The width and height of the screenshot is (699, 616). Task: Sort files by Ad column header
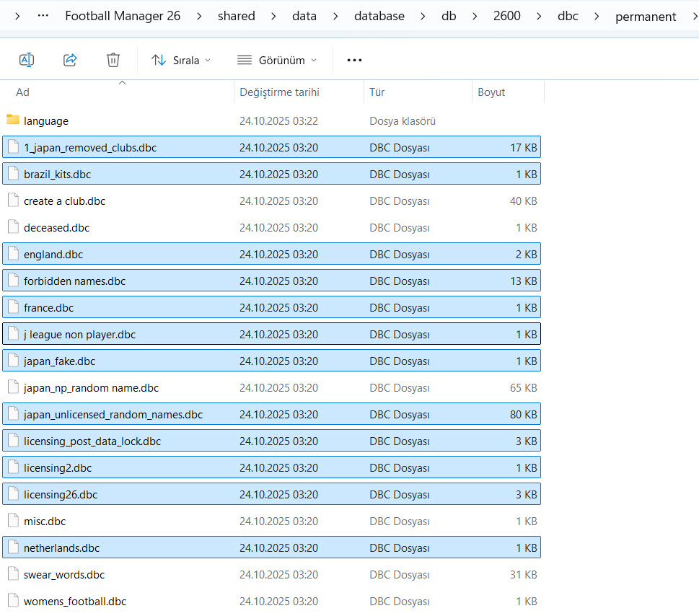[x=23, y=92]
